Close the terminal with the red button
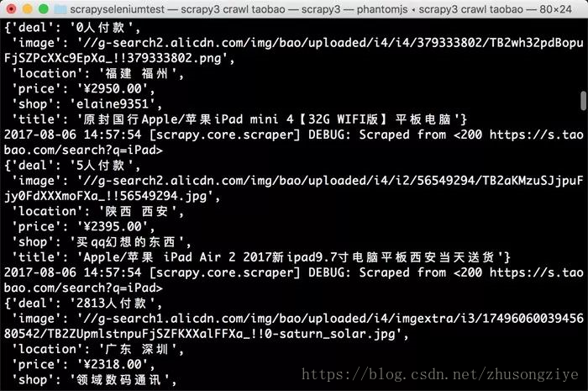The height and width of the screenshot is (391, 588). [x=11, y=8]
